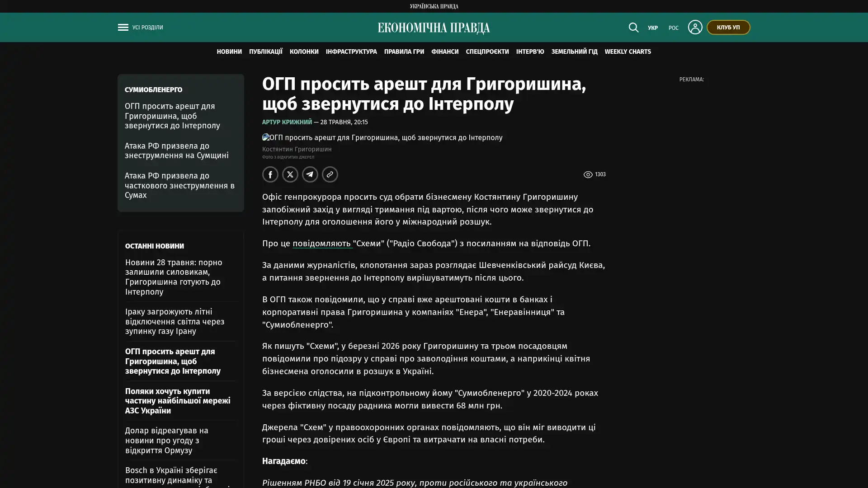Go to ПРАВИЛА ГРИ section
This screenshot has height=488, width=868.
(x=404, y=52)
